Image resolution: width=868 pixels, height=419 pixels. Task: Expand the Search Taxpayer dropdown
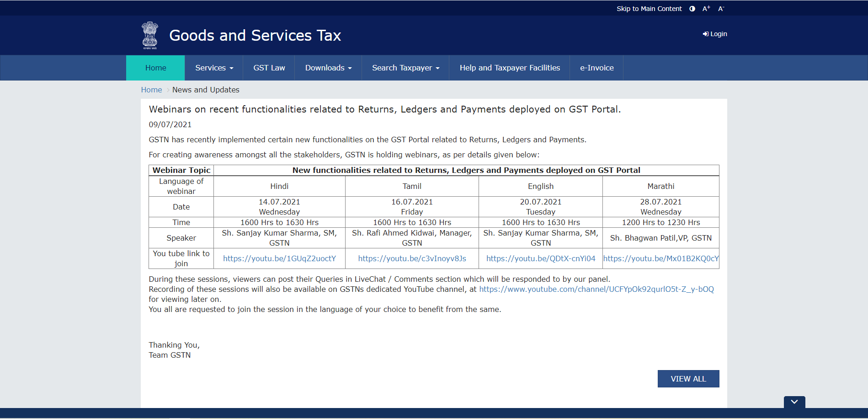pyautogui.click(x=405, y=68)
